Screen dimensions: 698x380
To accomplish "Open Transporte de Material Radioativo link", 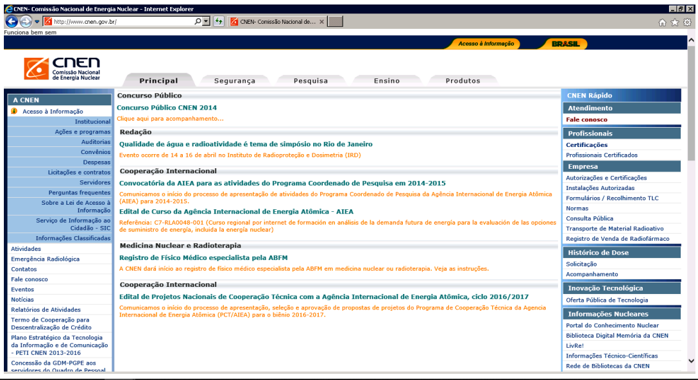I will [x=615, y=229].
